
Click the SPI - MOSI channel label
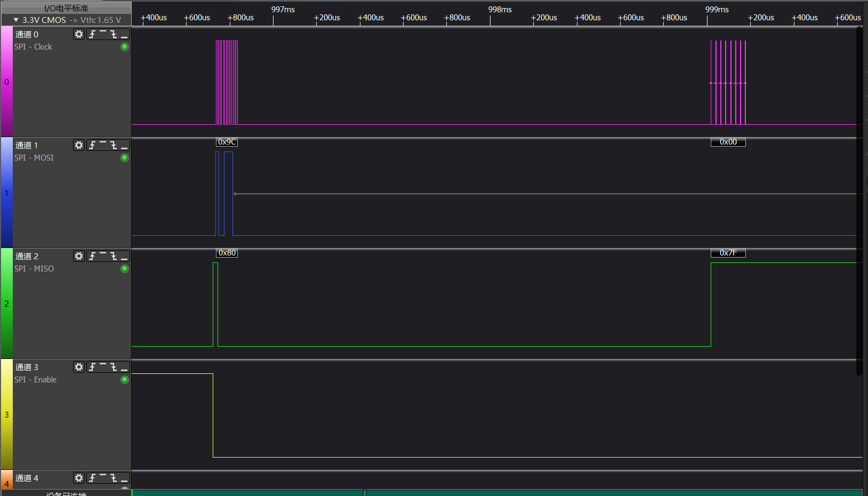pos(34,158)
